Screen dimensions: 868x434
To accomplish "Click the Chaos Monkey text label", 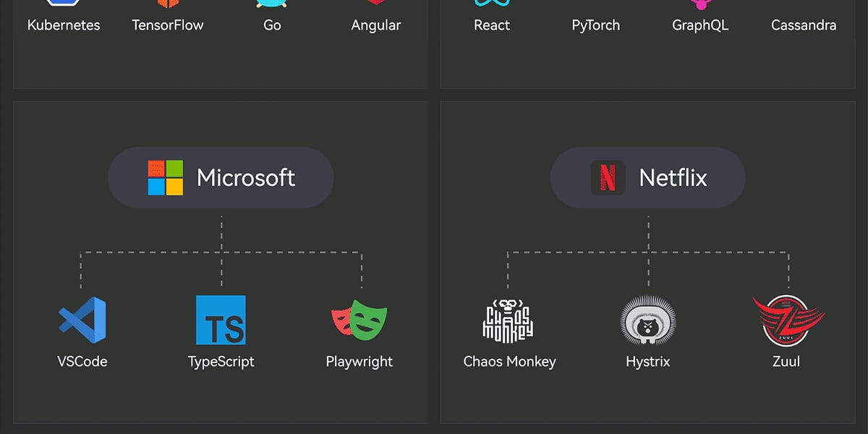I will (x=509, y=361).
